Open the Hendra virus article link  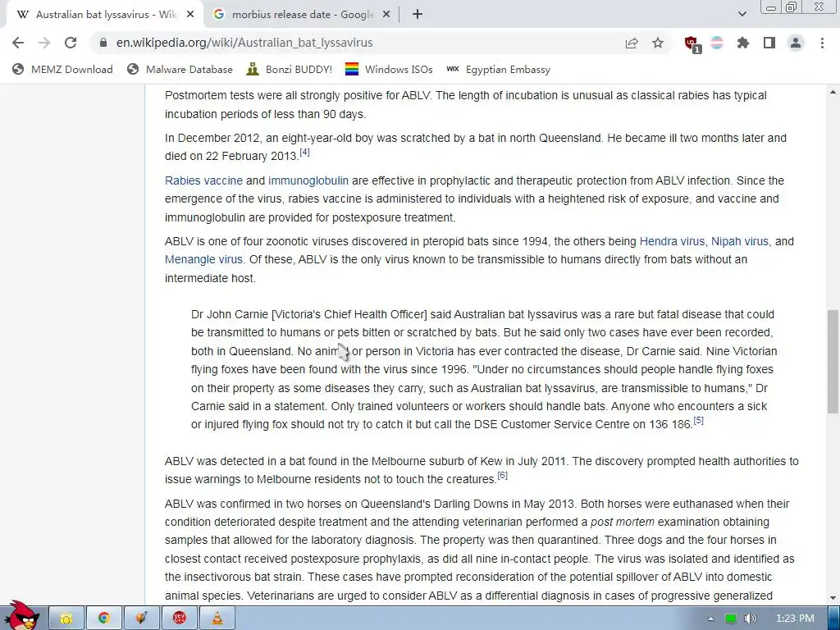pos(673,242)
